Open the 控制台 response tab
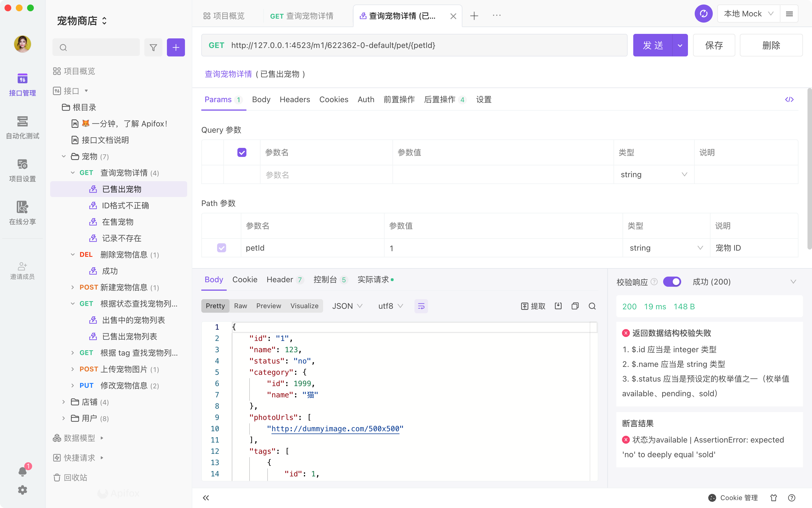The image size is (812, 508). tap(330, 279)
